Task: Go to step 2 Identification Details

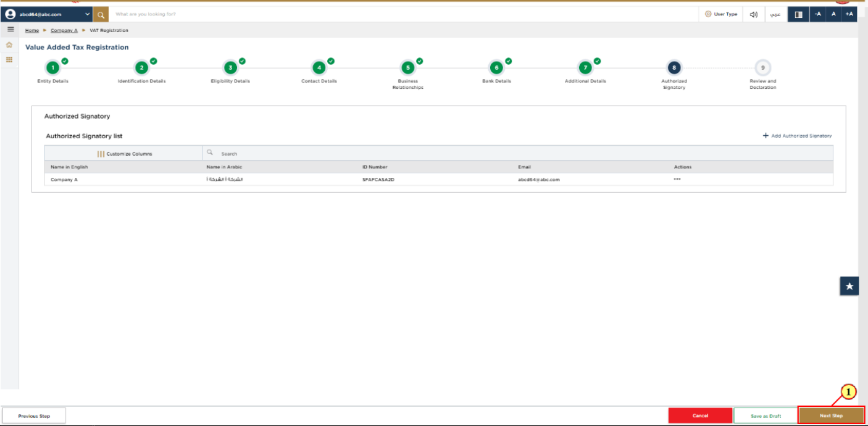Action: [141, 68]
